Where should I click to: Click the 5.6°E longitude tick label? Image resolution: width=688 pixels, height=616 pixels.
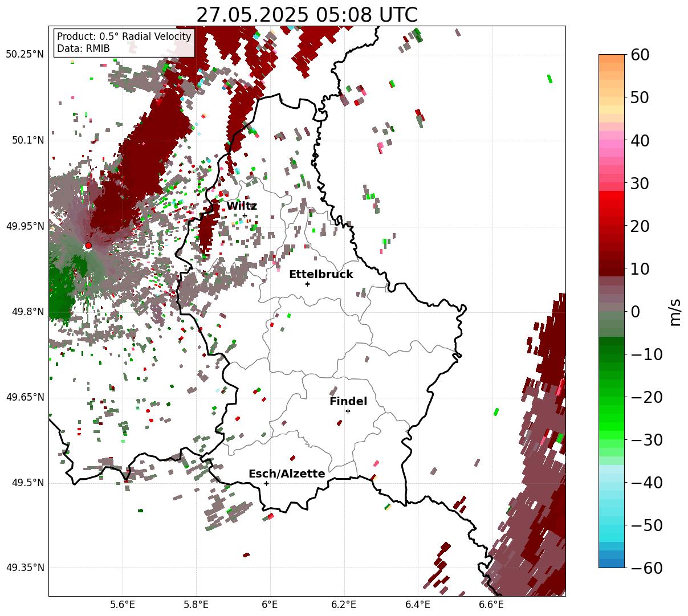[123, 605]
